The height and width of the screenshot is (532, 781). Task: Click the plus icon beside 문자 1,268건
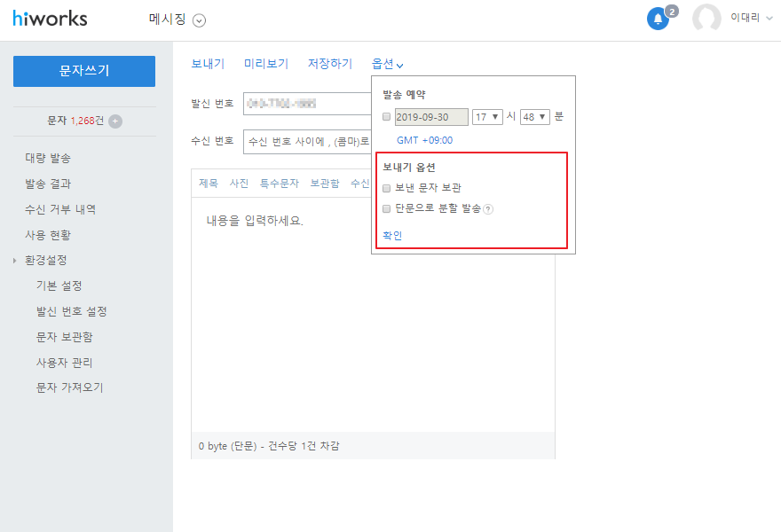pyautogui.click(x=115, y=121)
